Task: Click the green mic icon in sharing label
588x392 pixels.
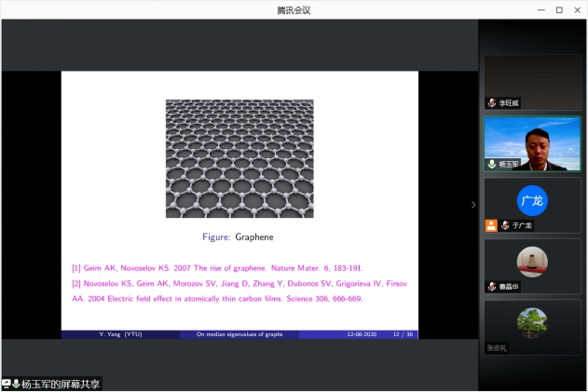Action: pos(16,384)
